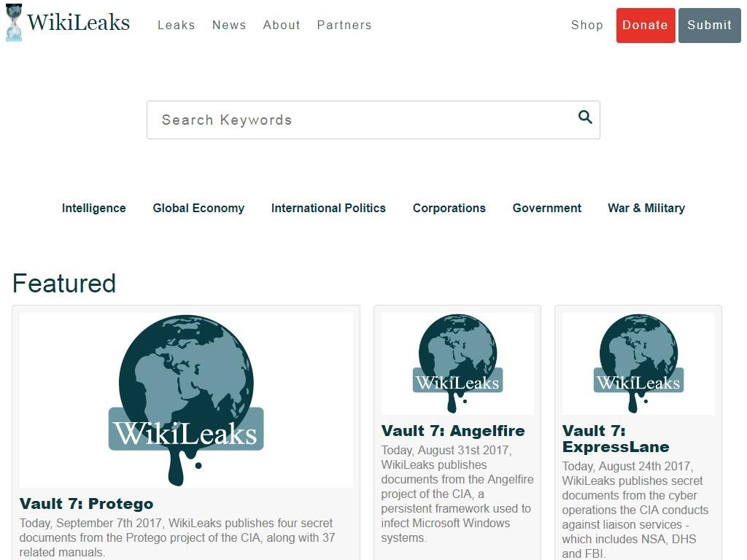
Task: Select Partners in the top navigation
Action: pos(344,25)
